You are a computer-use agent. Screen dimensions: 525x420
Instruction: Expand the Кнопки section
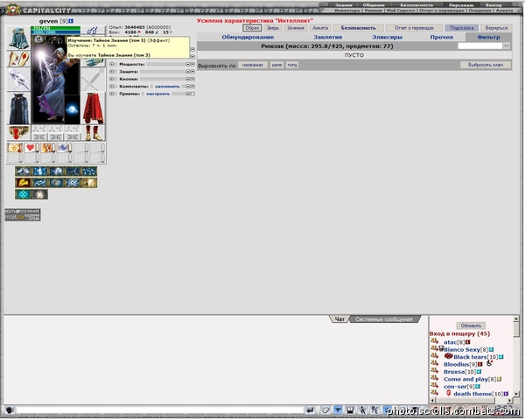click(x=112, y=79)
